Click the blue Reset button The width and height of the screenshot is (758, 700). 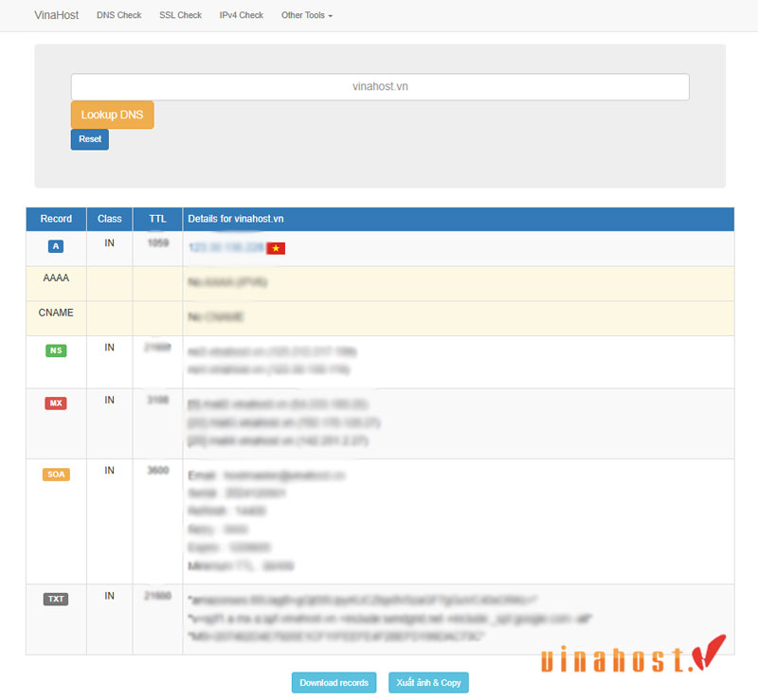pos(90,139)
